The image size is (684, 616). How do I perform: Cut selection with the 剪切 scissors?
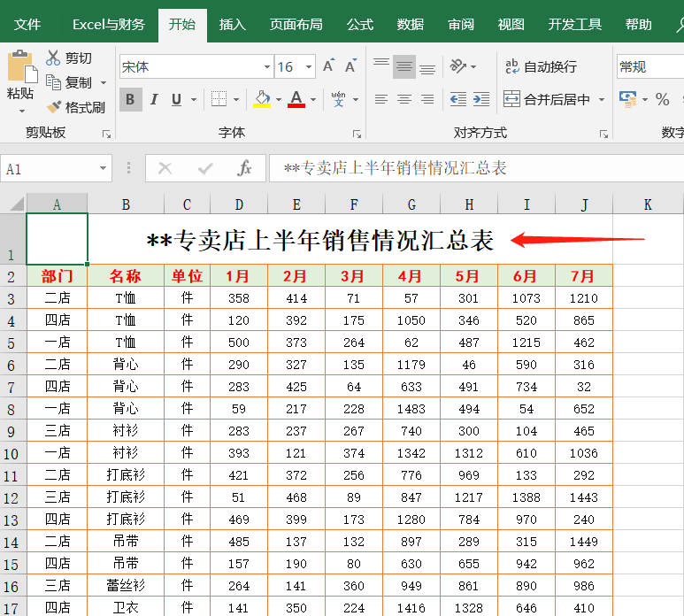point(69,58)
